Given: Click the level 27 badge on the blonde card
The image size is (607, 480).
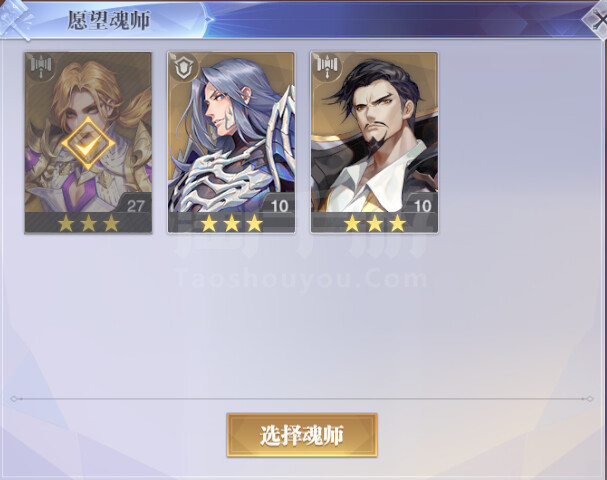Looking at the screenshot, I should tap(135, 206).
